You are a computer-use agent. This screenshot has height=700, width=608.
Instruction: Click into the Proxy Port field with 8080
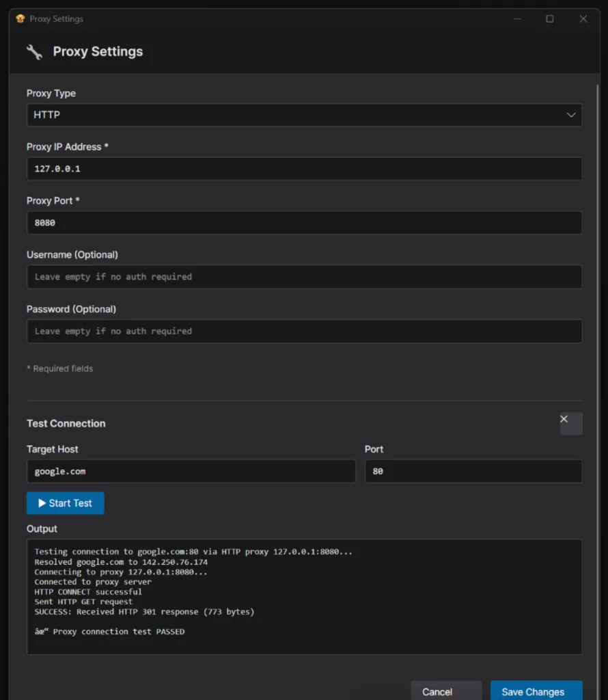[x=304, y=223]
